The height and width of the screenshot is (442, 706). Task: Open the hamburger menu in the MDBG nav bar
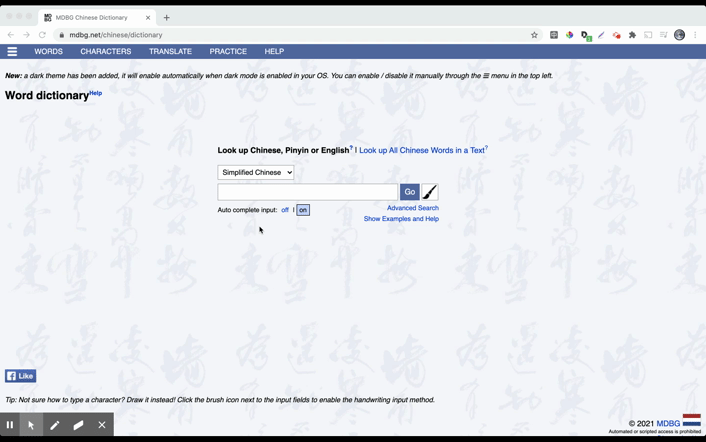[12, 51]
